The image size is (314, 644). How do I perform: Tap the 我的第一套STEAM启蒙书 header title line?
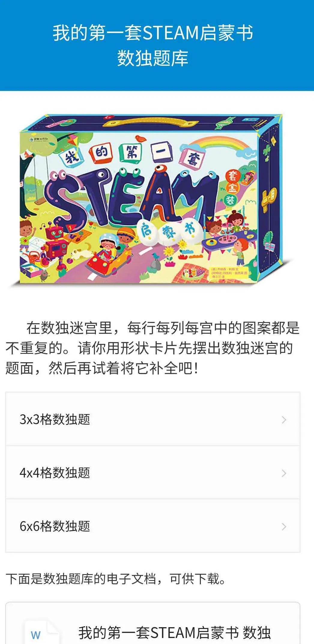coord(153,33)
